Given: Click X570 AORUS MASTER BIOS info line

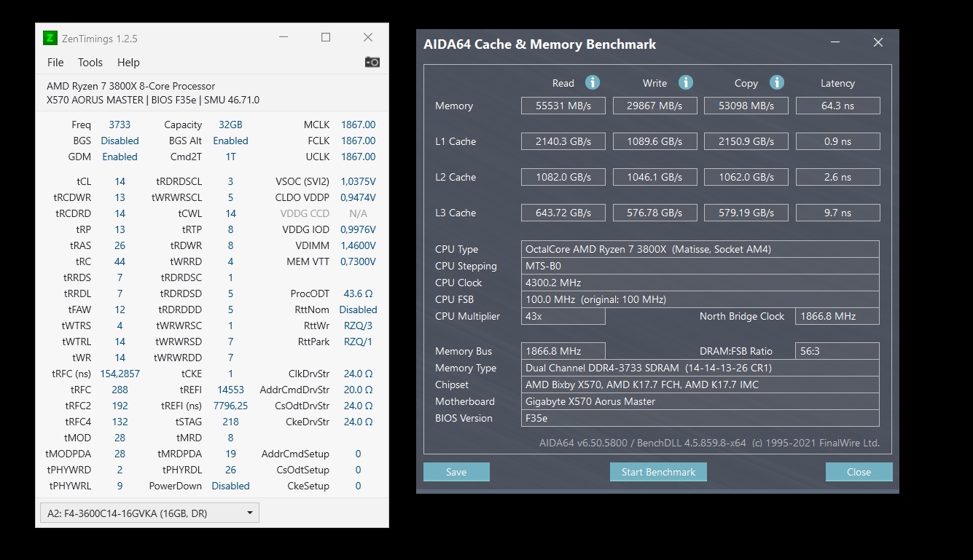Looking at the screenshot, I should (153, 100).
